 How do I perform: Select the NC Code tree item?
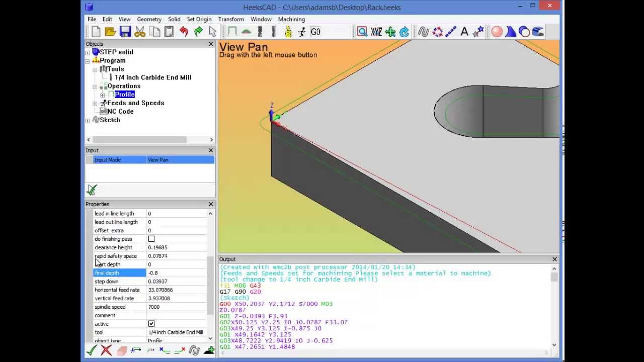(120, 111)
